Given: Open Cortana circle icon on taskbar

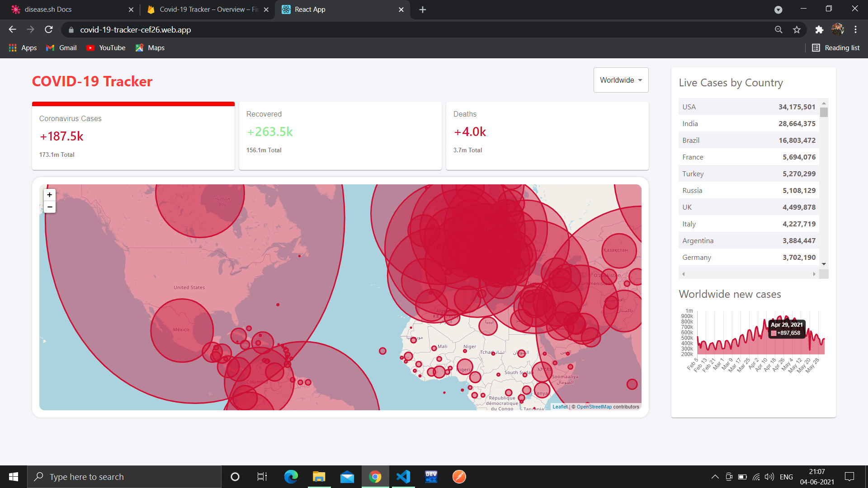Looking at the screenshot, I should point(235,477).
